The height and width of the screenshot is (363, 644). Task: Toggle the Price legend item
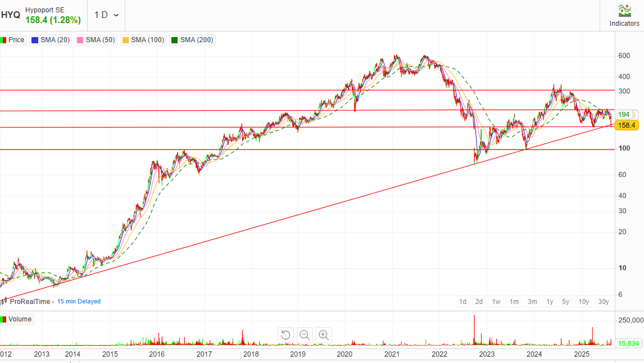(13, 40)
